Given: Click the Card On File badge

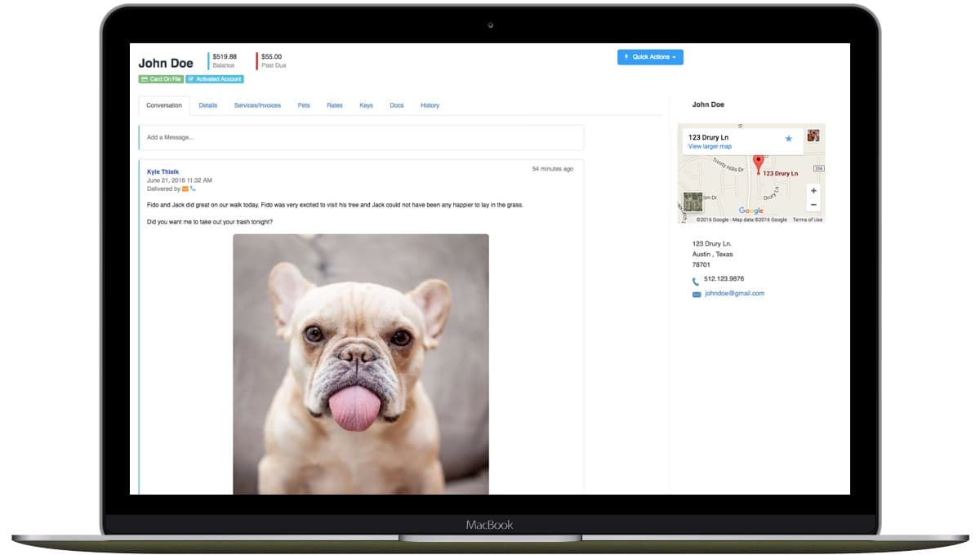Looking at the screenshot, I should (161, 79).
